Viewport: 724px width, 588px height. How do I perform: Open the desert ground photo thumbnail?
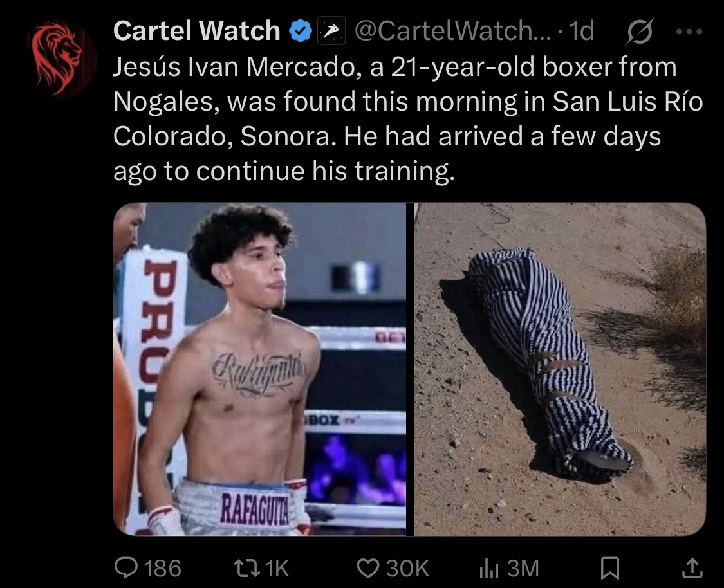tap(560, 369)
